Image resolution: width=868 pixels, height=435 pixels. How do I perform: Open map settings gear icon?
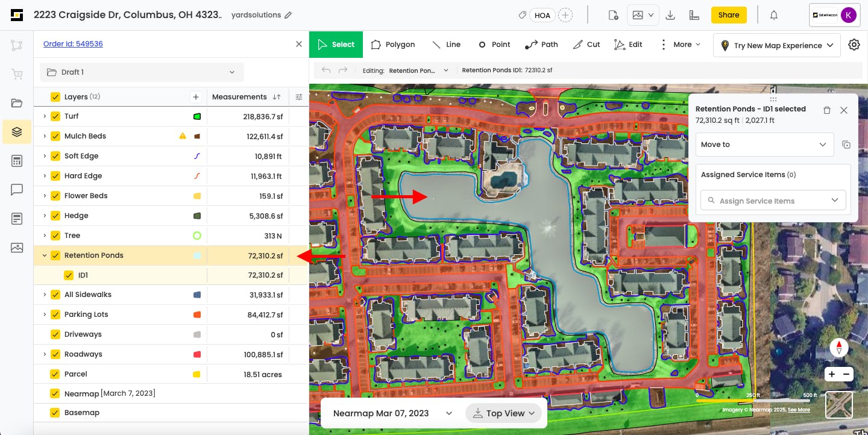(x=854, y=45)
